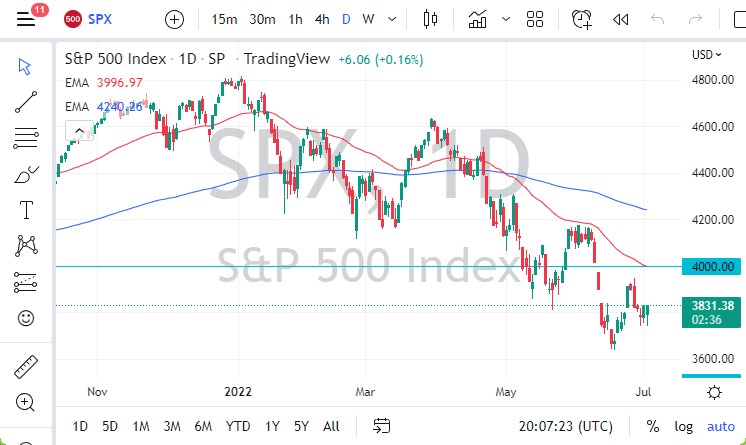Viewport: 746px width, 445px height.
Task: Click the SPX symbol search button
Action: pyautogui.click(x=90, y=19)
